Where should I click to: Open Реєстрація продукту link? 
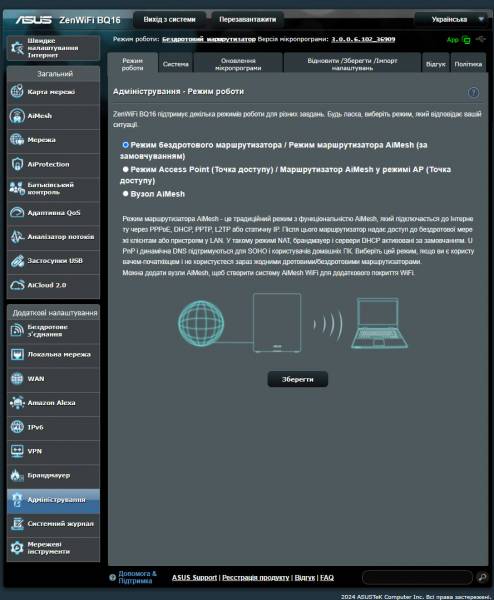pos(256,577)
